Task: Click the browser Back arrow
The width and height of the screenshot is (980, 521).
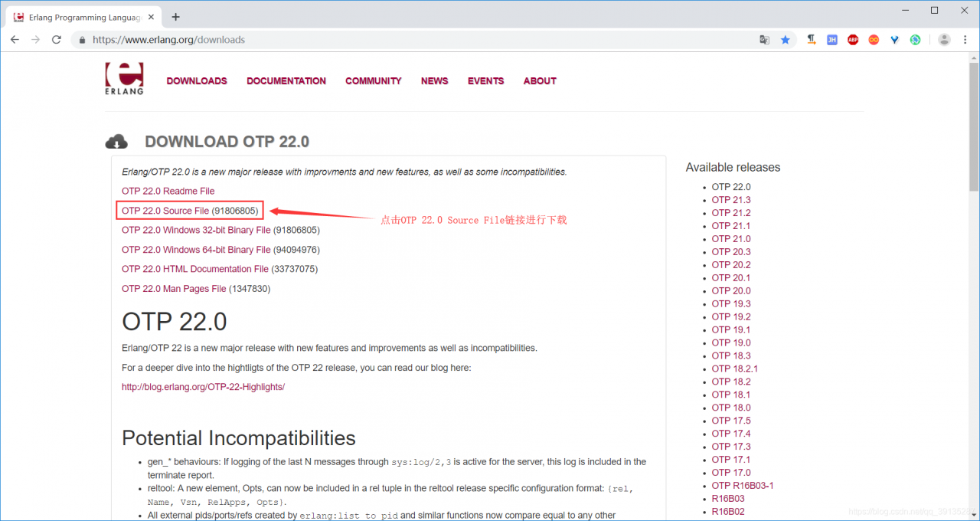Action: pos(15,40)
